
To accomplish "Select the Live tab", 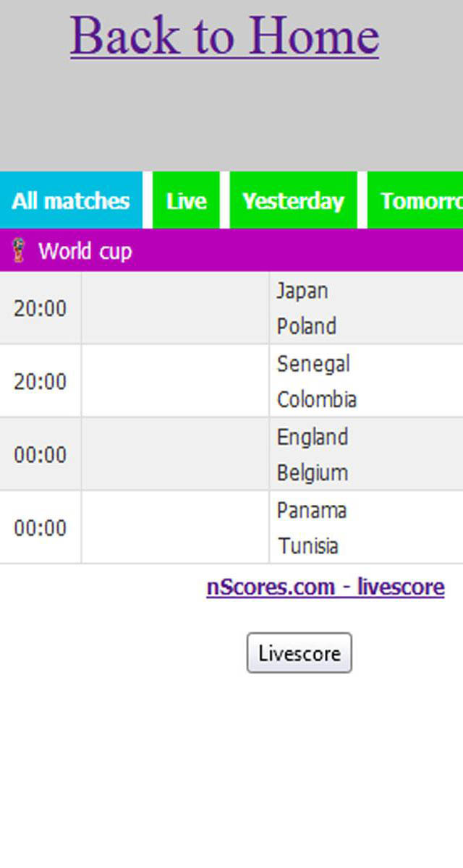I will coord(186,200).
